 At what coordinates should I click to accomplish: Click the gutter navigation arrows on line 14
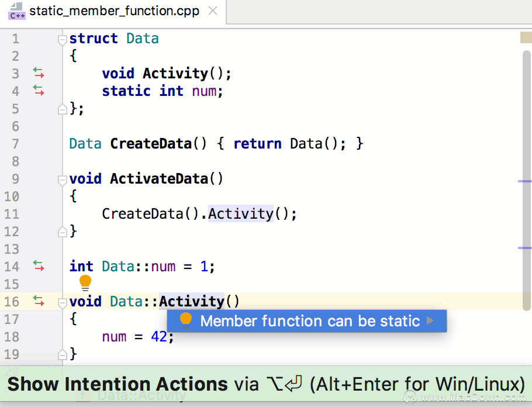(39, 266)
